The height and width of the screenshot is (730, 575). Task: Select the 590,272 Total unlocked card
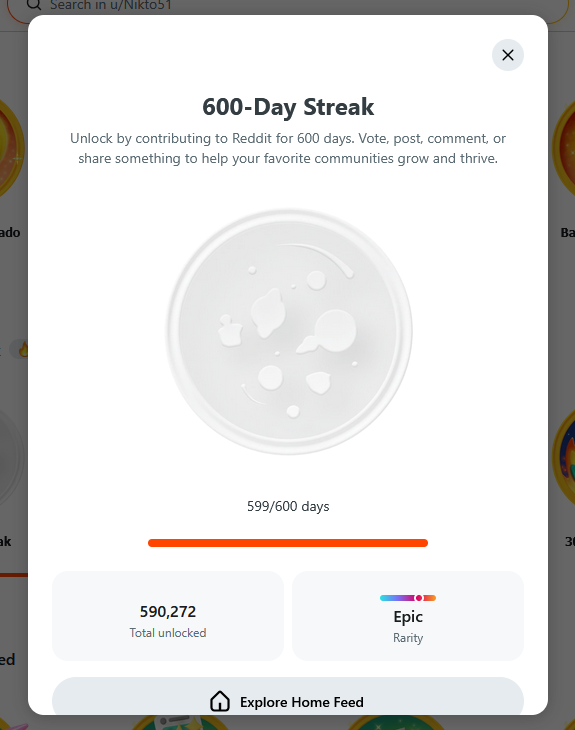point(168,615)
